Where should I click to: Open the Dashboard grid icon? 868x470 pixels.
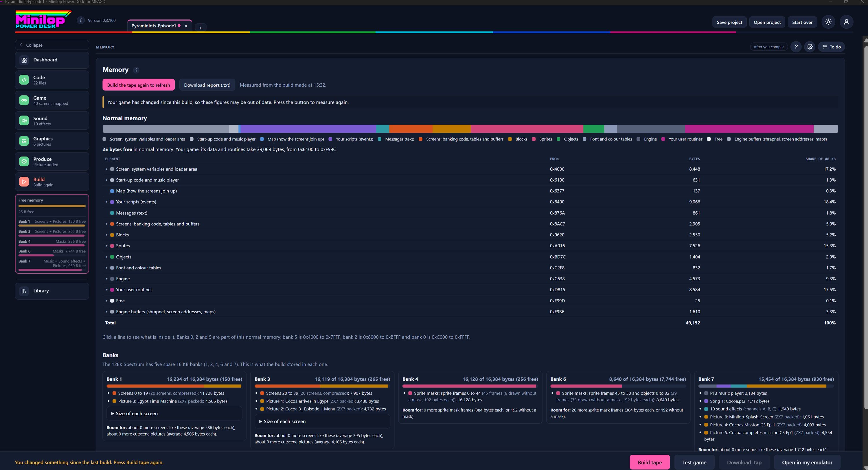24,60
